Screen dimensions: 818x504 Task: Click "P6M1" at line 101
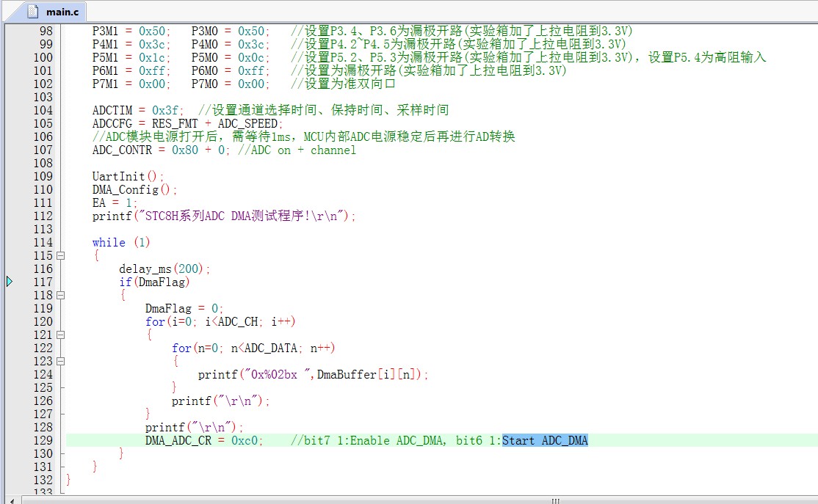coord(106,71)
